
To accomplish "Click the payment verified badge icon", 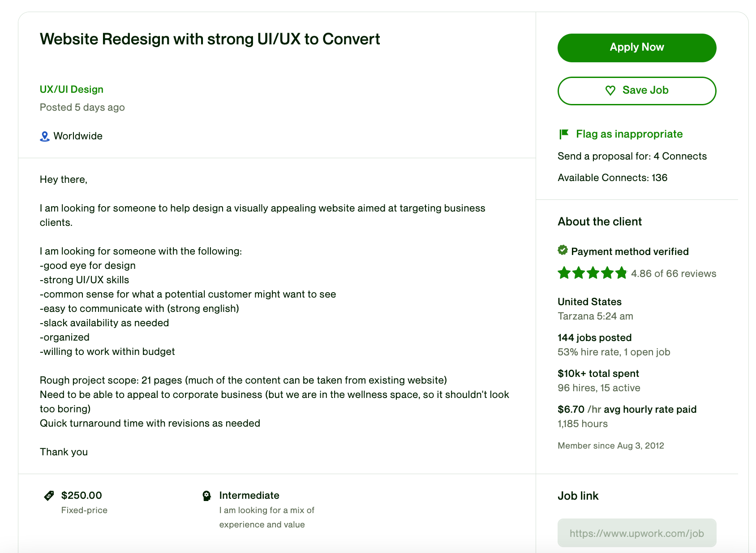I will pos(563,250).
